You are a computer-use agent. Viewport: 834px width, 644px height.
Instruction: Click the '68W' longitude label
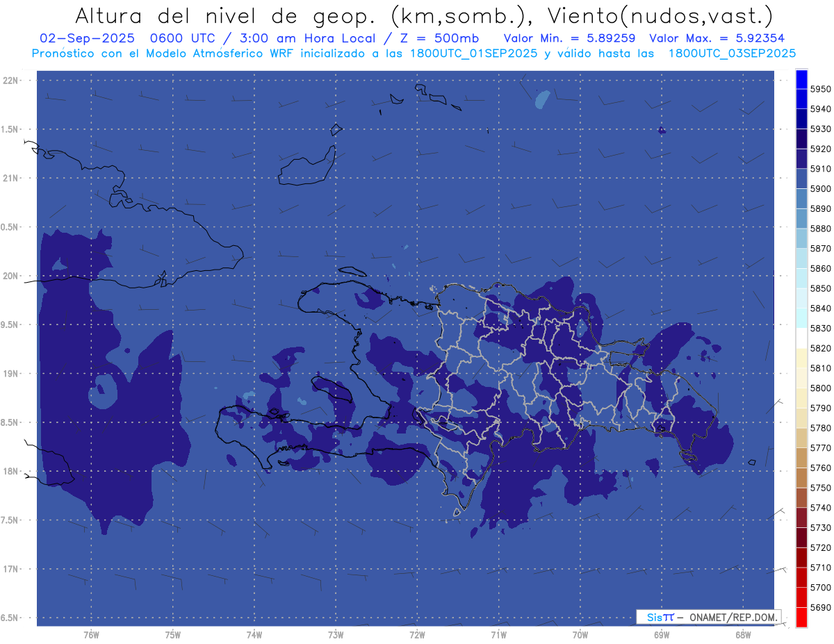point(743,634)
